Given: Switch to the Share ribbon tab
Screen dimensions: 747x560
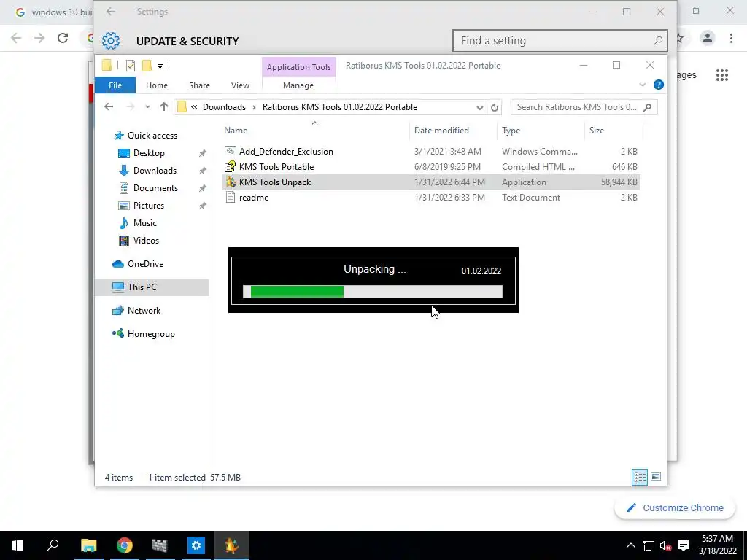Looking at the screenshot, I should (199, 85).
